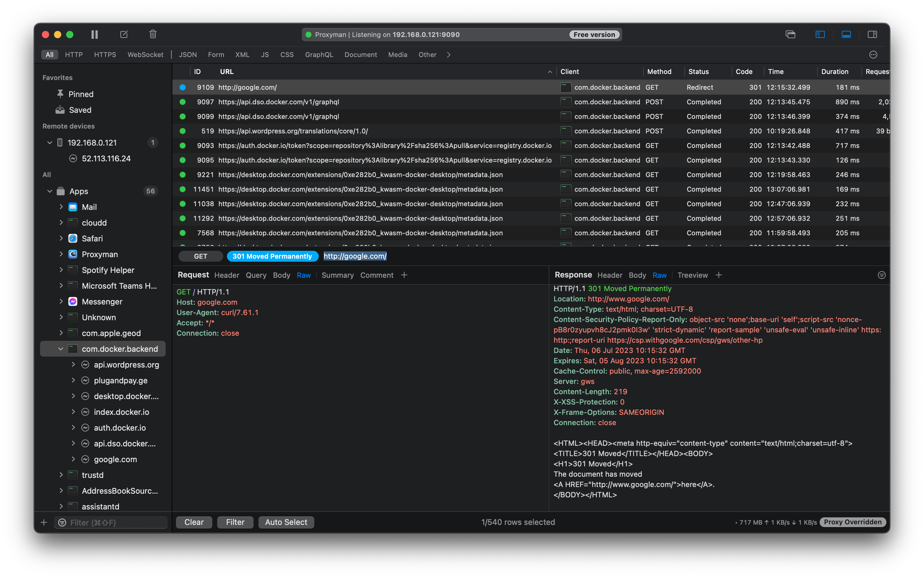
Task: Collapse the 192.168.0.121 remote device
Action: 50,143
